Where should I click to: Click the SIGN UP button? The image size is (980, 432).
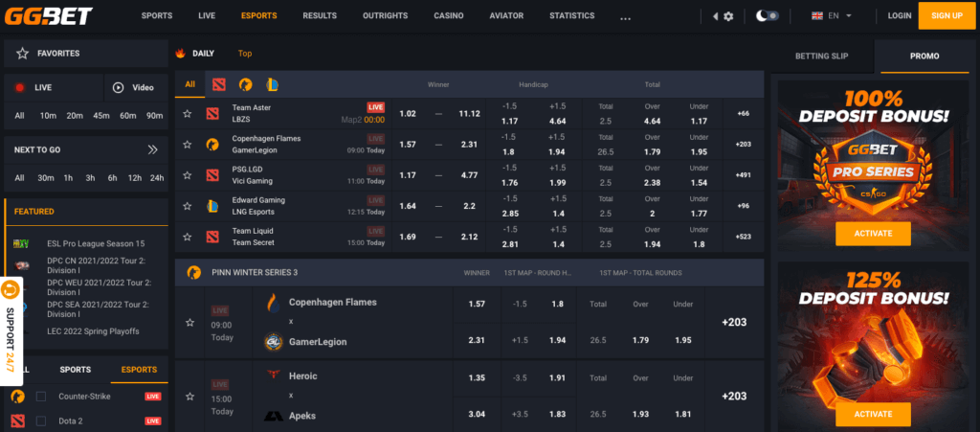[947, 15]
